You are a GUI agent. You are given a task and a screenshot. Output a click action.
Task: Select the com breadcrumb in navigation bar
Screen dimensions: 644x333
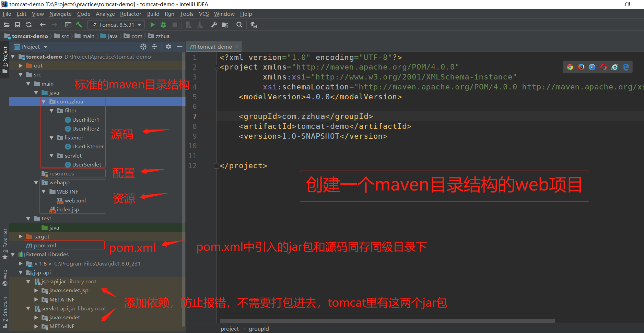coord(133,36)
